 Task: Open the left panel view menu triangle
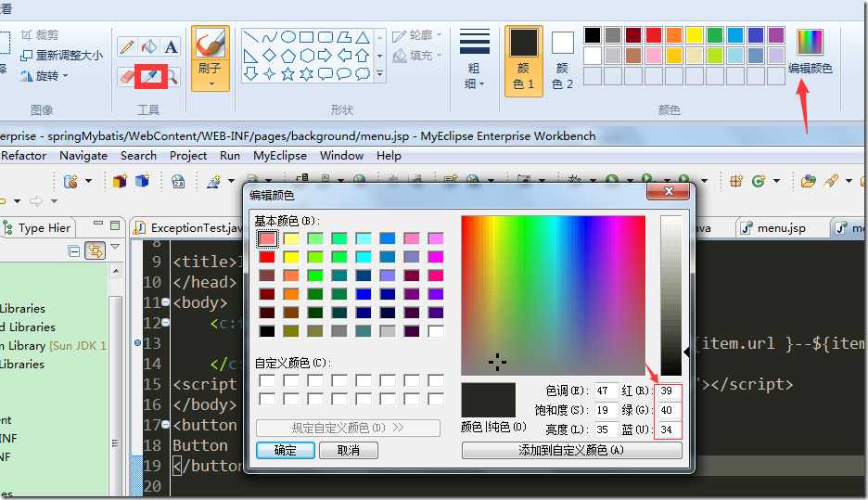click(115, 247)
